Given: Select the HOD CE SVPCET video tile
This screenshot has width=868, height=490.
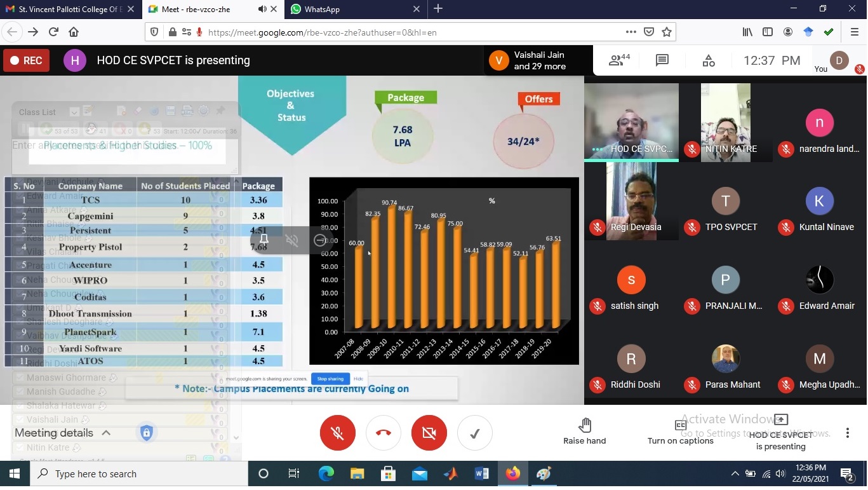Looking at the screenshot, I should [x=631, y=122].
